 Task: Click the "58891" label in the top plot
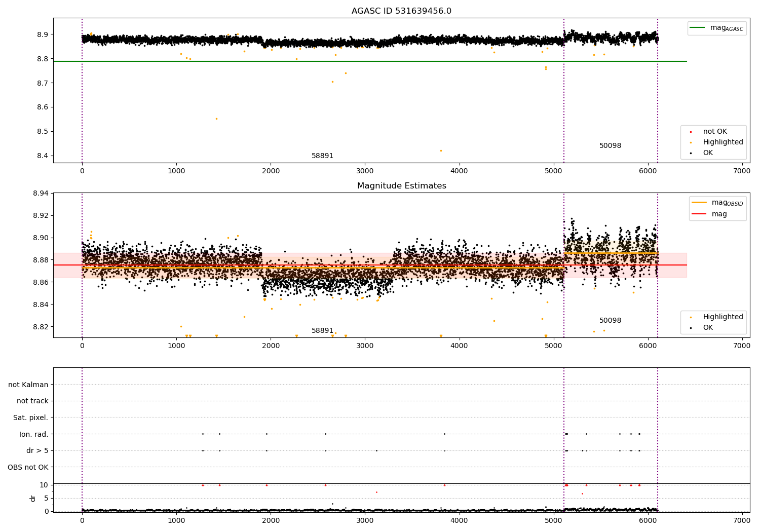(x=322, y=156)
